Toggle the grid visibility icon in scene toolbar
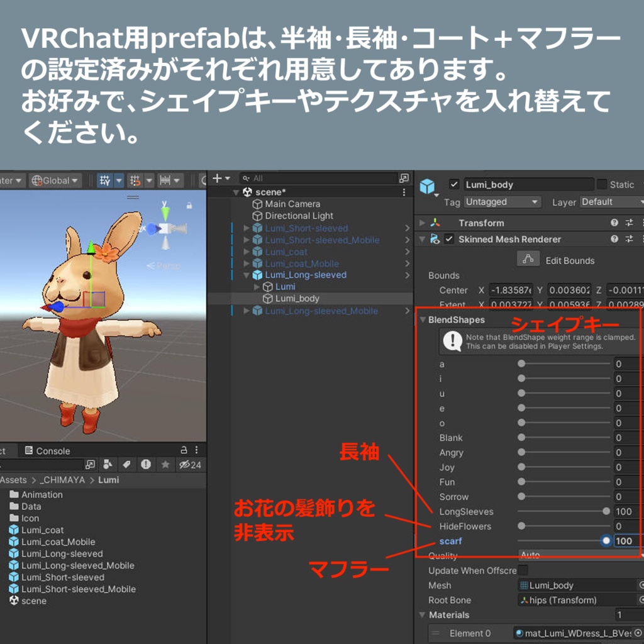The height and width of the screenshot is (644, 644). click(105, 180)
